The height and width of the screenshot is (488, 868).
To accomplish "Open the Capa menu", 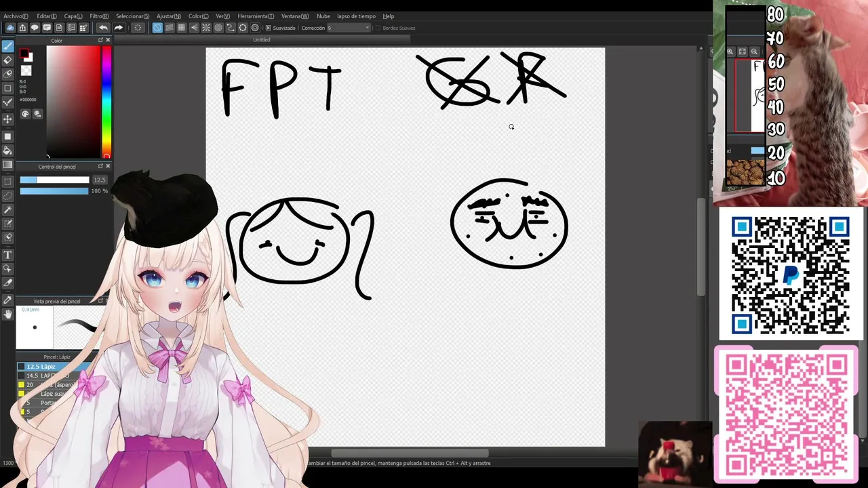I will tap(73, 16).
